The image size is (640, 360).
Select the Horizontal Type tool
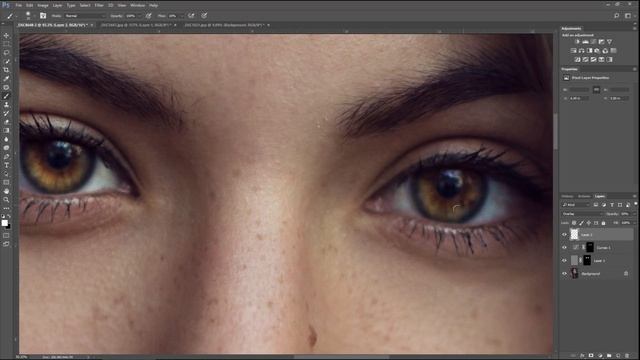click(x=6, y=165)
